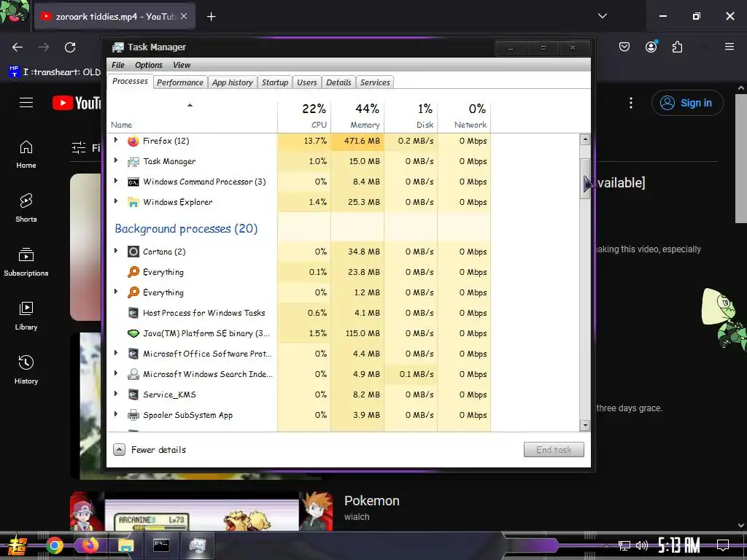Click the Microsoft Office Software Protection icon

tap(133, 354)
